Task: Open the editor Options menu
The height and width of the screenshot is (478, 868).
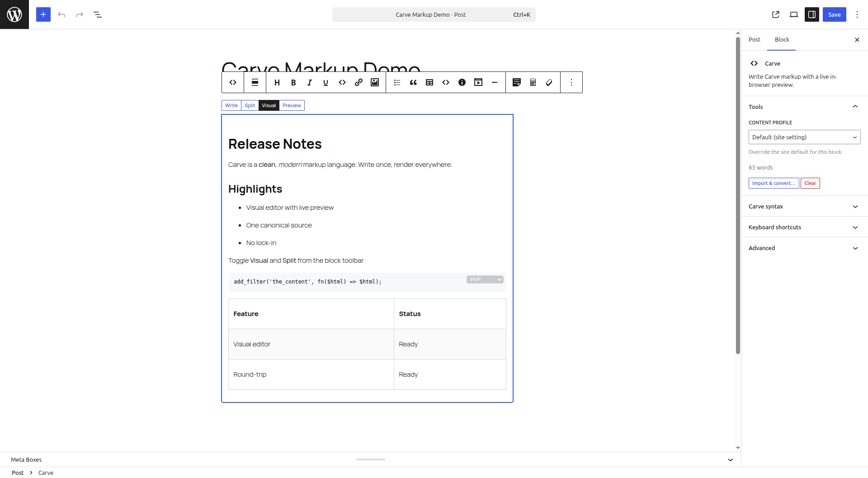Action: (x=857, y=14)
